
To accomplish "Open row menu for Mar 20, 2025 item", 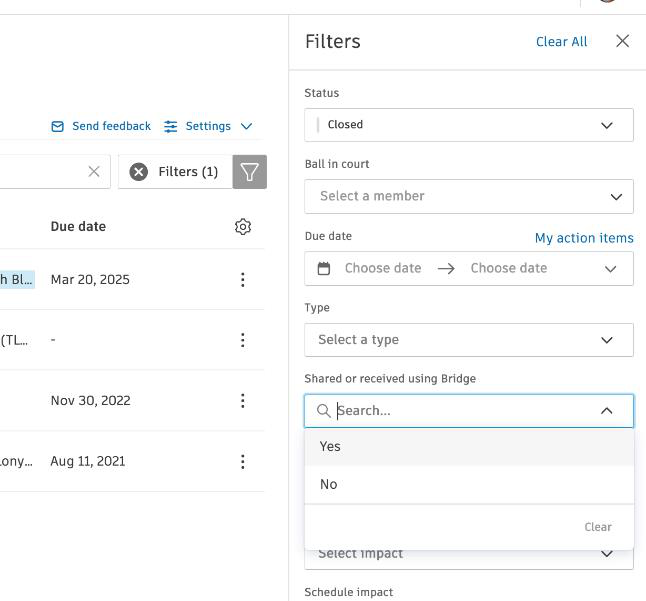I will coord(242,280).
